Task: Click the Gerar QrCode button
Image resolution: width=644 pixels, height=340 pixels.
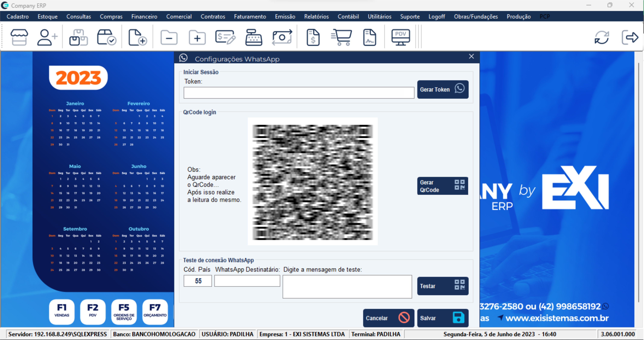Action: [442, 186]
